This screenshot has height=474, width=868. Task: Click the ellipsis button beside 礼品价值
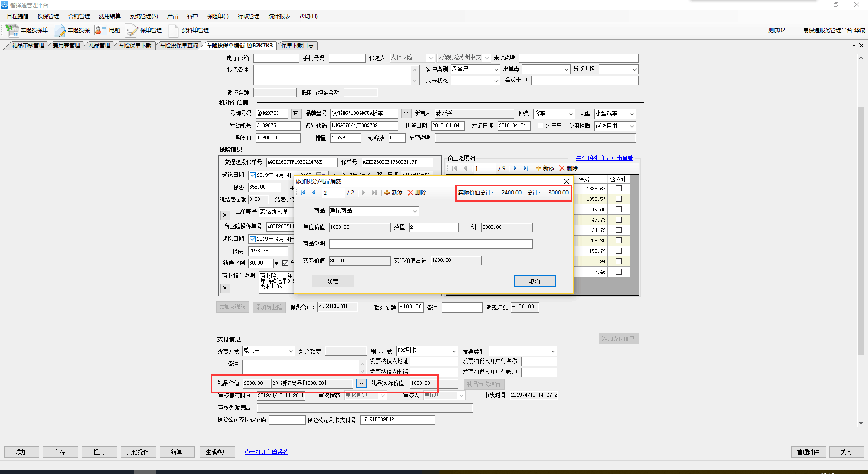tap(361, 384)
